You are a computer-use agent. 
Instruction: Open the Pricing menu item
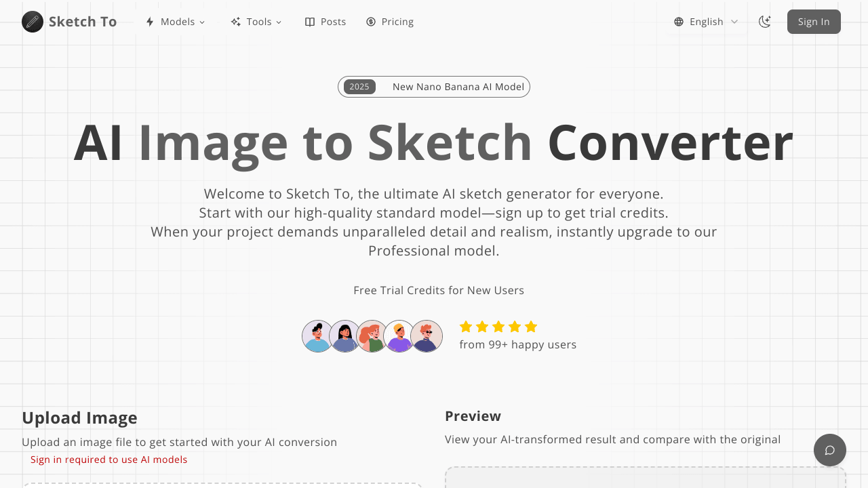(397, 22)
